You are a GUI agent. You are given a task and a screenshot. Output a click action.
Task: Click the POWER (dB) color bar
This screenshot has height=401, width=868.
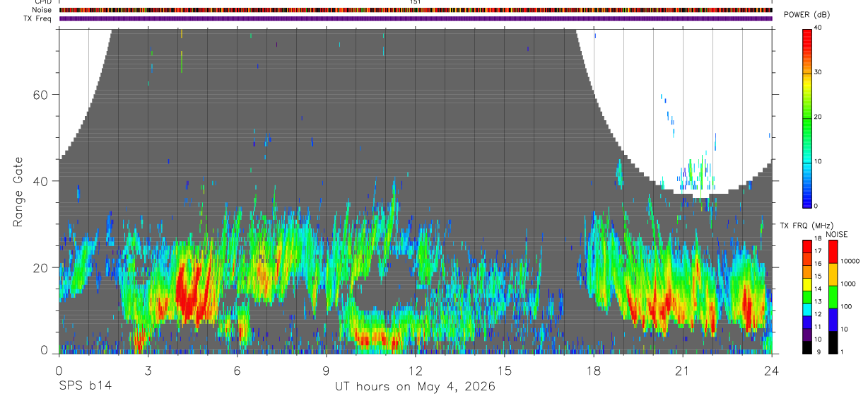tap(807, 117)
